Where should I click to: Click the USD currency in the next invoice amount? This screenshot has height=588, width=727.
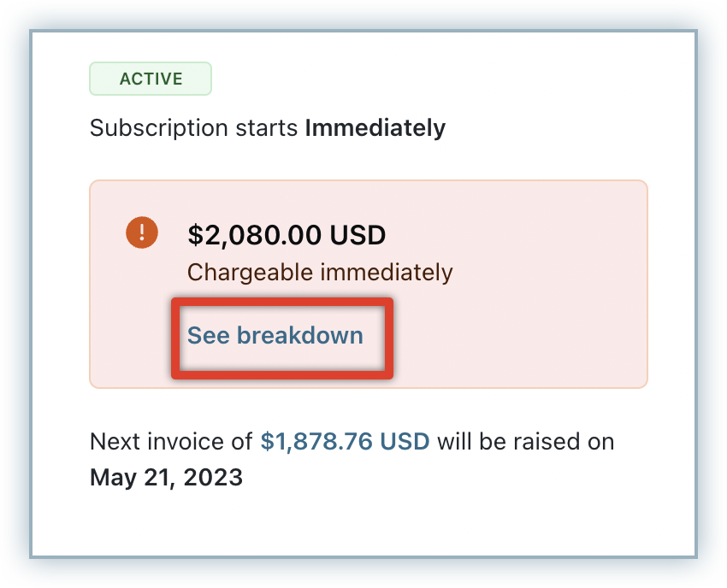(x=405, y=442)
